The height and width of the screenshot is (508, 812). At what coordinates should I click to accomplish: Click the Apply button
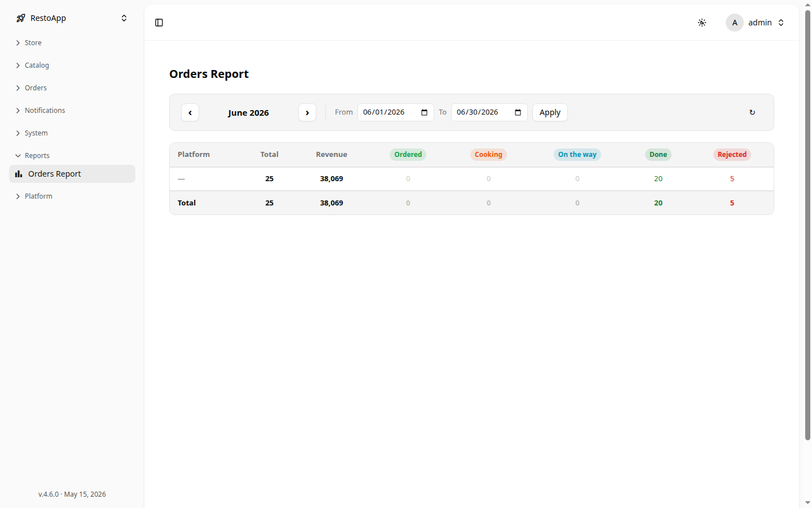click(x=550, y=112)
